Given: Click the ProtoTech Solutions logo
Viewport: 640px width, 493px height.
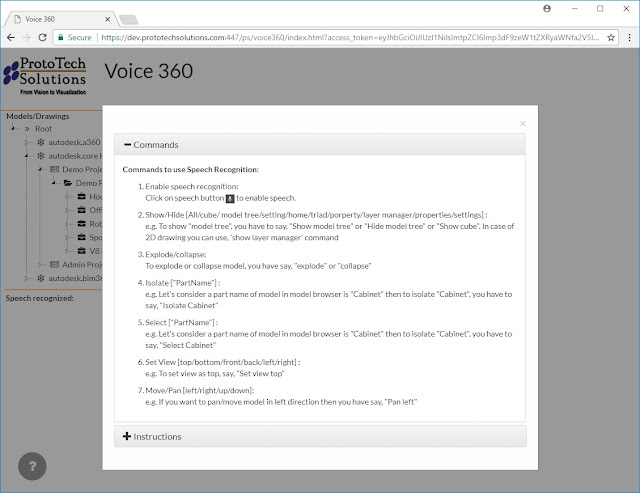Looking at the screenshot, I should 45,76.
